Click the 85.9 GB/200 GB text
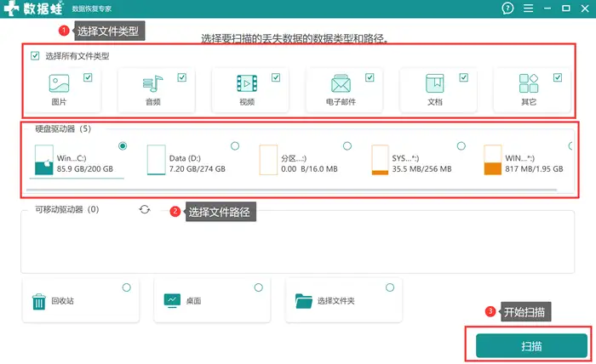 pos(85,169)
